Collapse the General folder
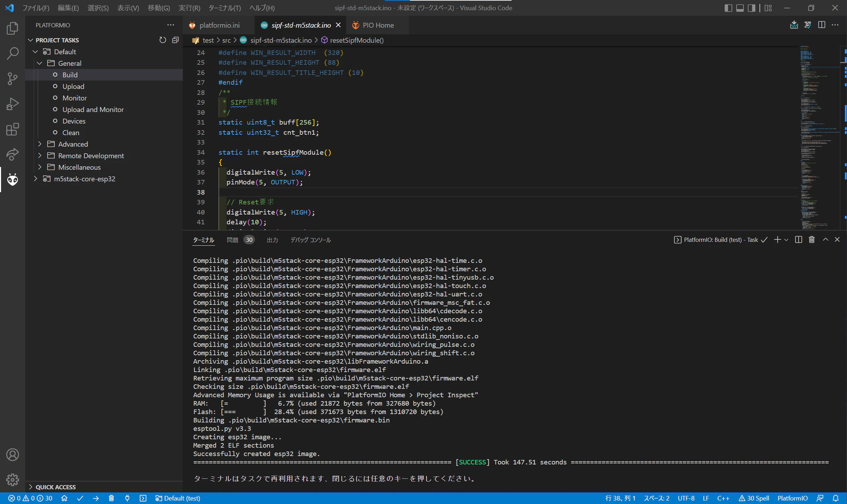The image size is (847, 504). tap(40, 63)
